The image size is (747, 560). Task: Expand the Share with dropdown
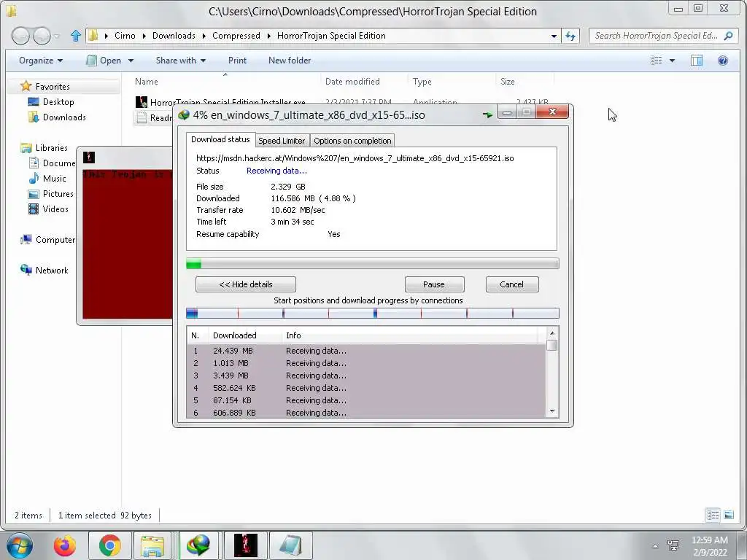pos(181,61)
